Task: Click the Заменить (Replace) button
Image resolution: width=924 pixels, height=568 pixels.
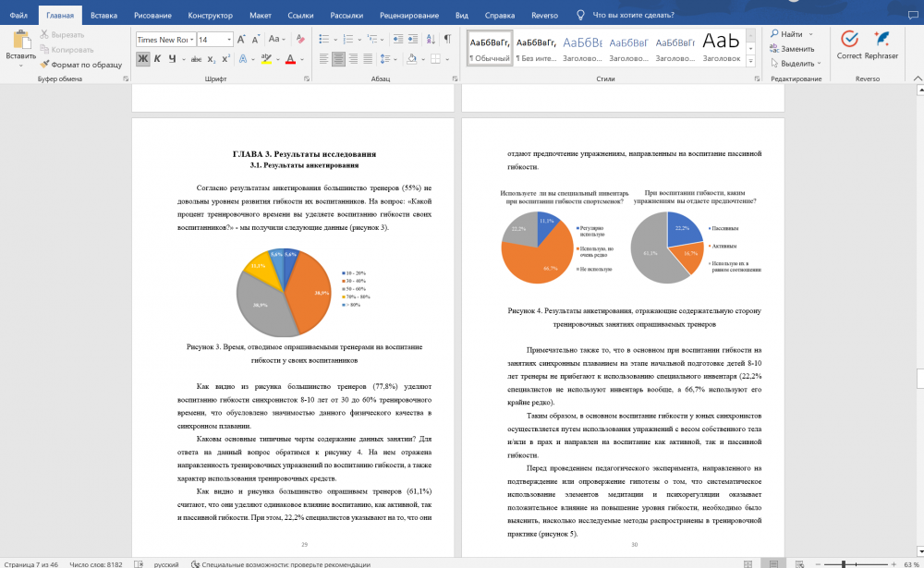Action: 792,49
